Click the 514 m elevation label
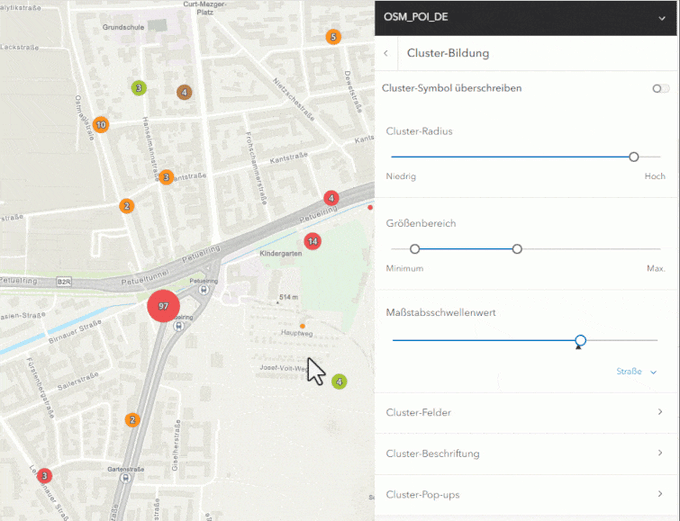Viewport: 680px width, 521px height. coord(288,297)
